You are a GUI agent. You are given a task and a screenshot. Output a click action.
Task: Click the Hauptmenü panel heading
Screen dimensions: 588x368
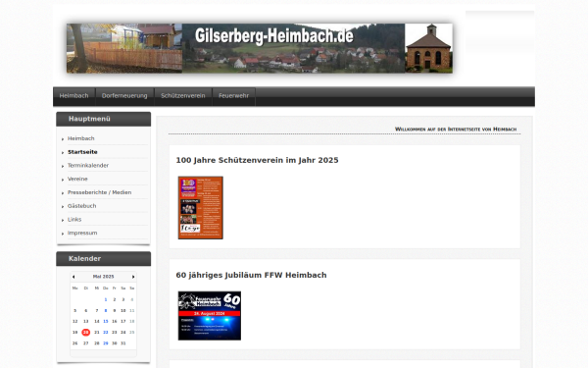tap(104, 119)
